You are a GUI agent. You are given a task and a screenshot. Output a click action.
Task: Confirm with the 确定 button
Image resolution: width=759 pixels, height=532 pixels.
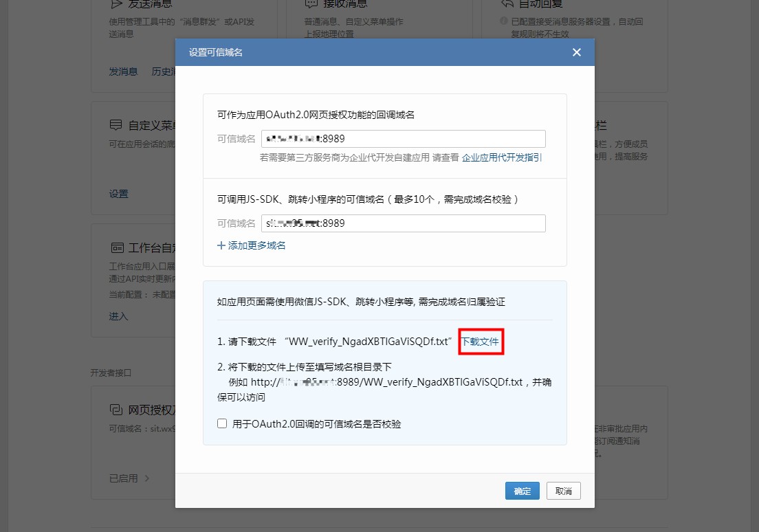pos(522,491)
